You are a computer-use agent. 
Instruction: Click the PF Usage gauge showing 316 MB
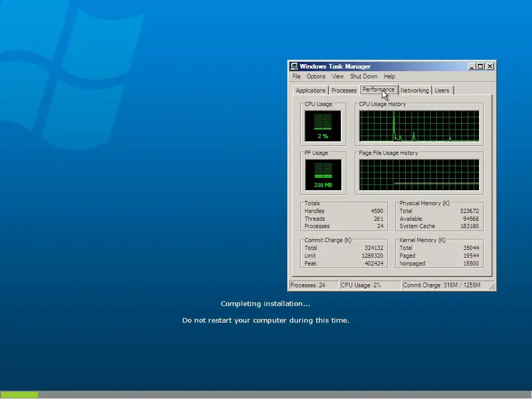click(x=323, y=175)
